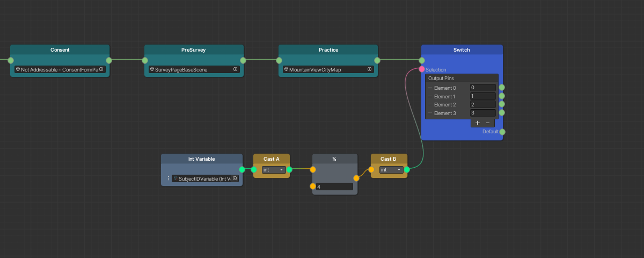Select the Cast B node title

(x=389, y=159)
